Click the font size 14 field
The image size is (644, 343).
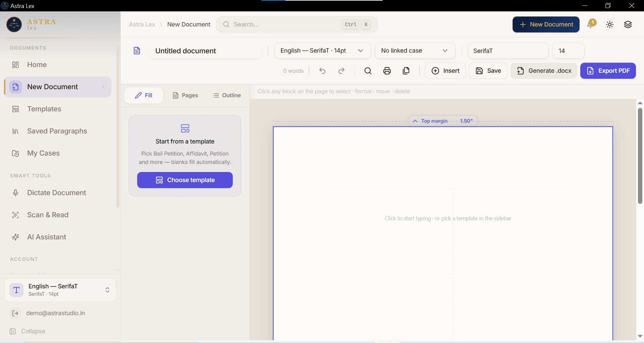(568, 51)
